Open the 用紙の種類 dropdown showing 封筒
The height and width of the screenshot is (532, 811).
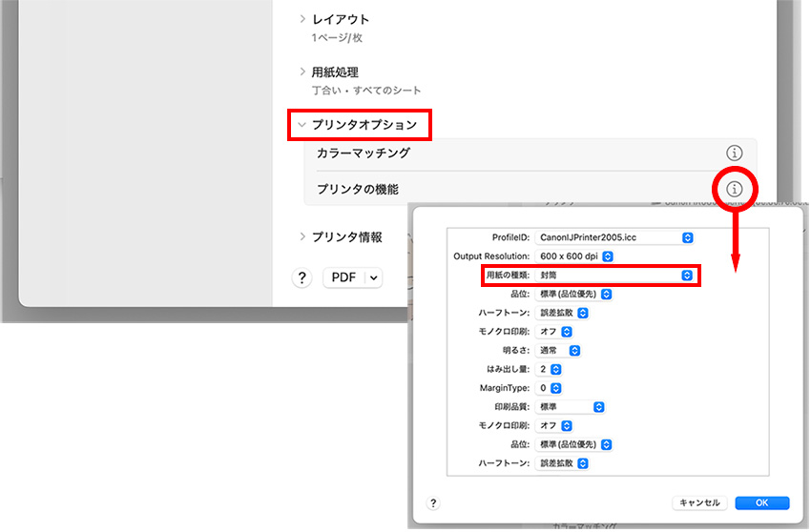614,275
